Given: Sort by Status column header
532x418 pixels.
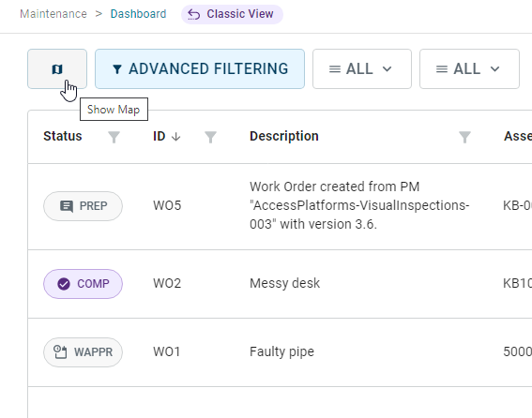Looking at the screenshot, I should pyautogui.click(x=63, y=136).
